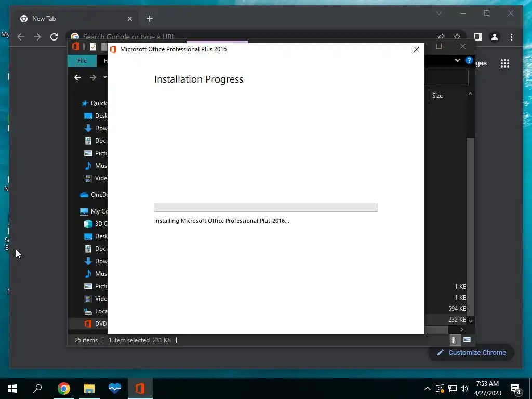
Task: Open 3D Objects folder in navigation pane
Action: coord(96,223)
